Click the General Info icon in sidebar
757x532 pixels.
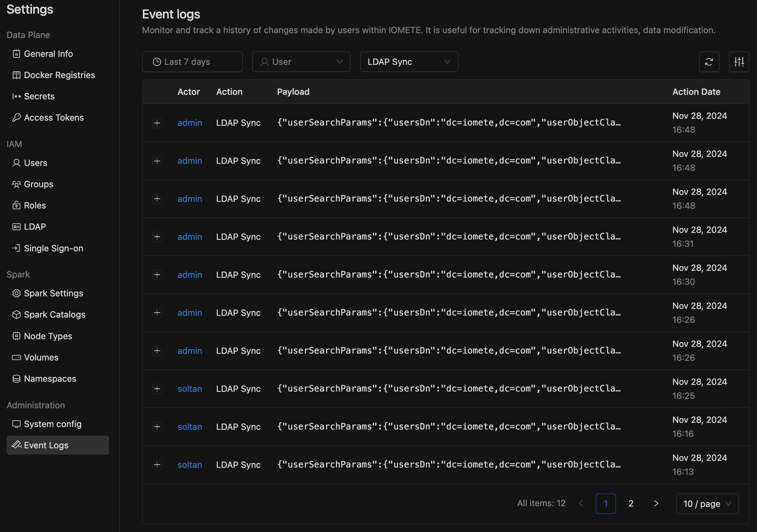[16, 53]
